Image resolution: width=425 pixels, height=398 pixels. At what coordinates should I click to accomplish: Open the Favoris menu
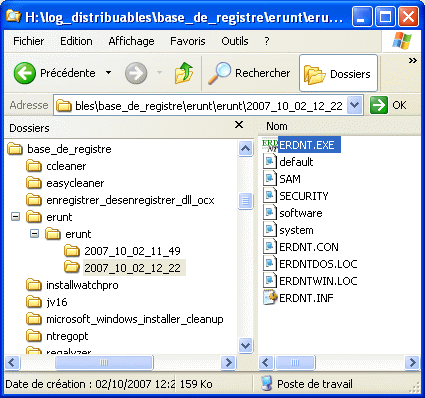click(188, 41)
